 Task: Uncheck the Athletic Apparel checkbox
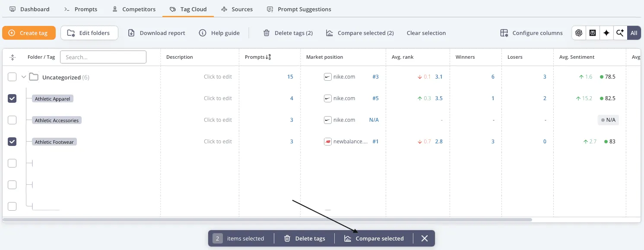coord(12,98)
